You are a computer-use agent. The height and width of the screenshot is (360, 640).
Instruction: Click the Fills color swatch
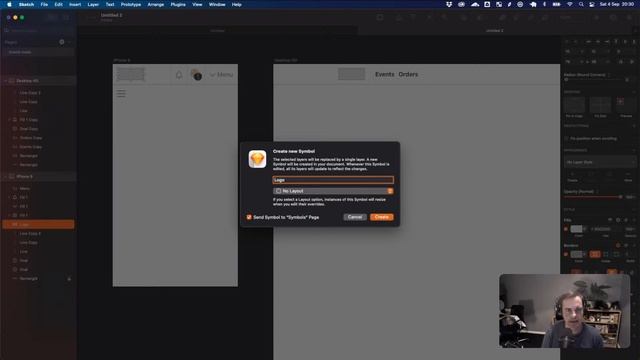(x=576, y=229)
